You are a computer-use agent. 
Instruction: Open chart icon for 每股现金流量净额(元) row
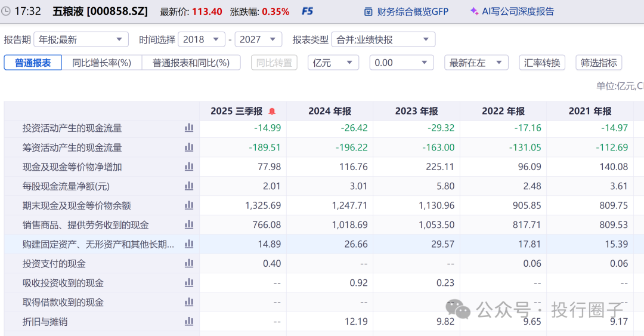(189, 186)
